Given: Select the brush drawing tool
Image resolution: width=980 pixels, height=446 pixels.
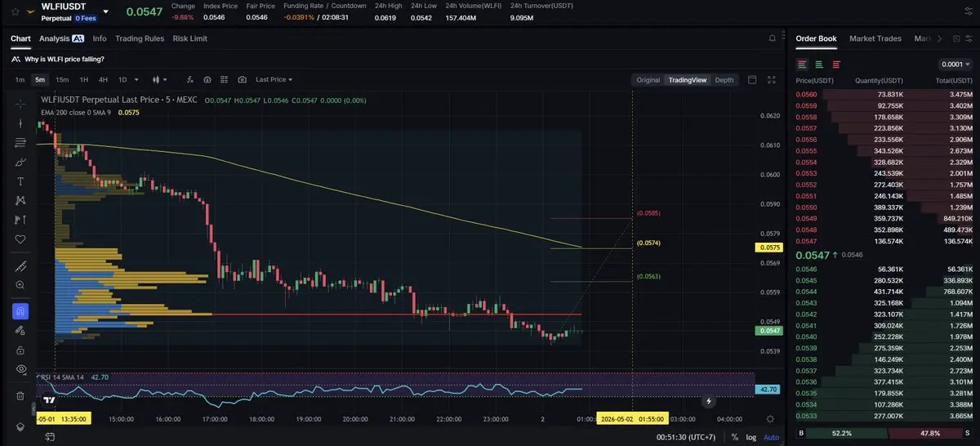Looking at the screenshot, I should tap(20, 162).
